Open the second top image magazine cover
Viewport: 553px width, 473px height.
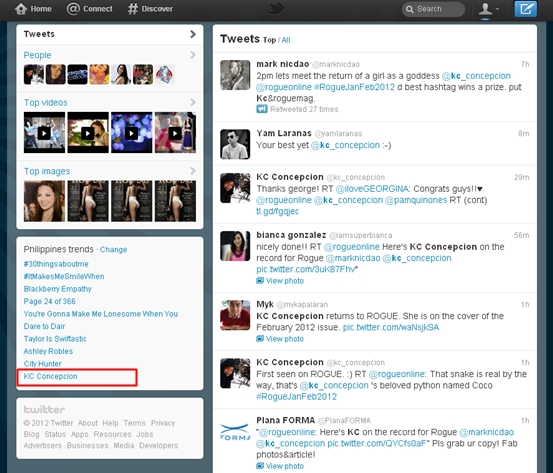point(88,201)
